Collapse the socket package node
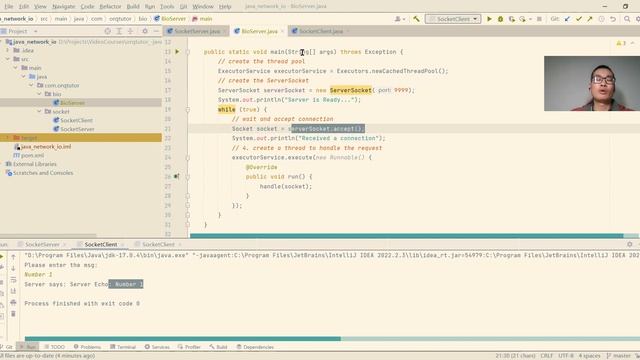The width and height of the screenshot is (640, 360). coord(40,111)
